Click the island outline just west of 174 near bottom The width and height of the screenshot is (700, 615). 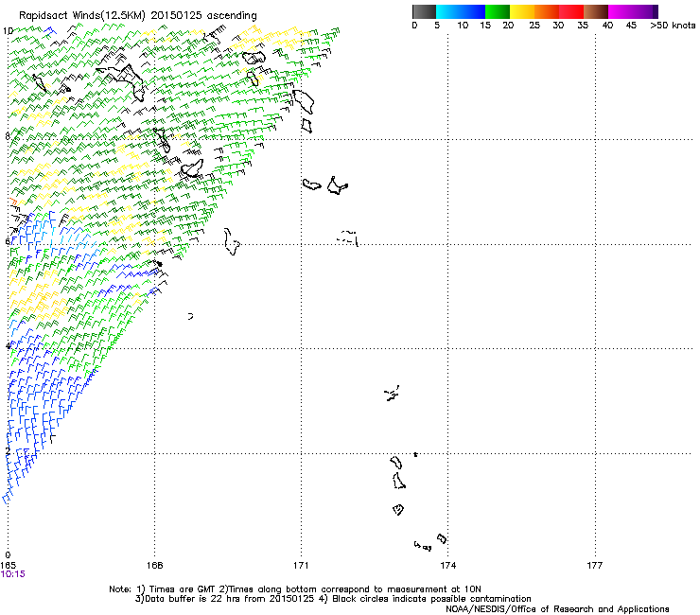pyautogui.click(x=442, y=538)
